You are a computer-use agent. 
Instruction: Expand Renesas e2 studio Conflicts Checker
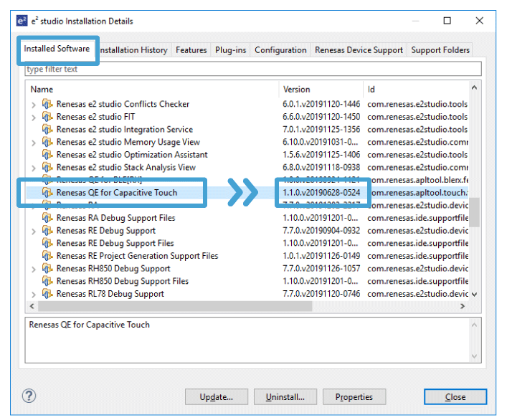click(x=33, y=105)
